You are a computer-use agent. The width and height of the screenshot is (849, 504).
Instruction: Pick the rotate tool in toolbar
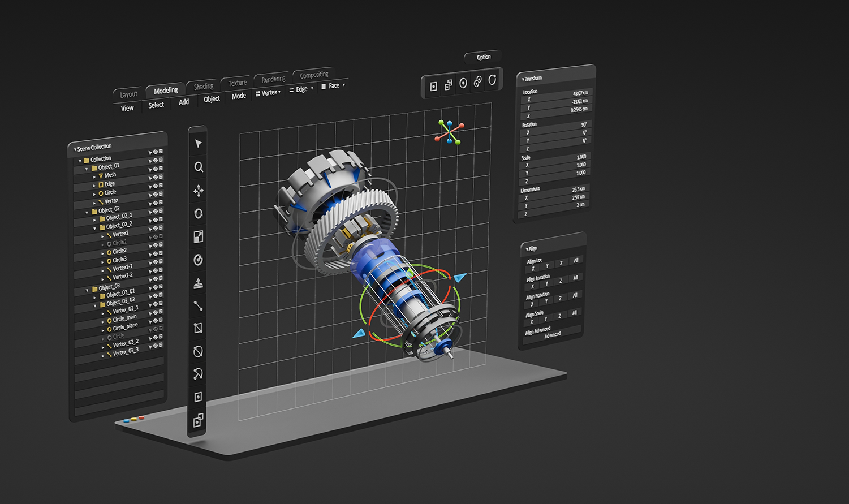[x=199, y=214]
